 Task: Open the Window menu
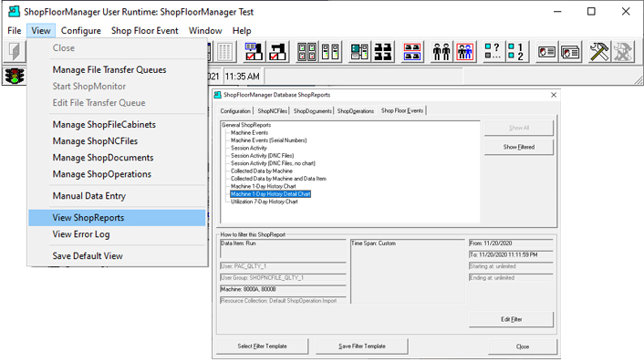click(x=205, y=31)
